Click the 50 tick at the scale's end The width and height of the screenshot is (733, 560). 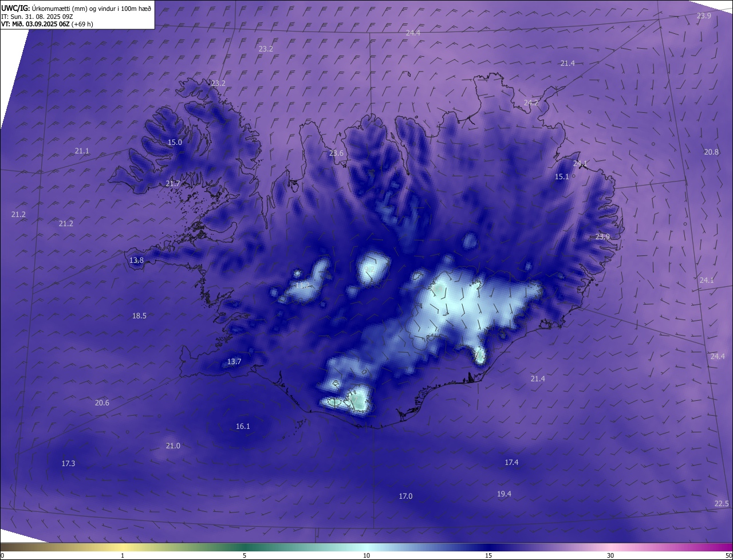click(728, 556)
